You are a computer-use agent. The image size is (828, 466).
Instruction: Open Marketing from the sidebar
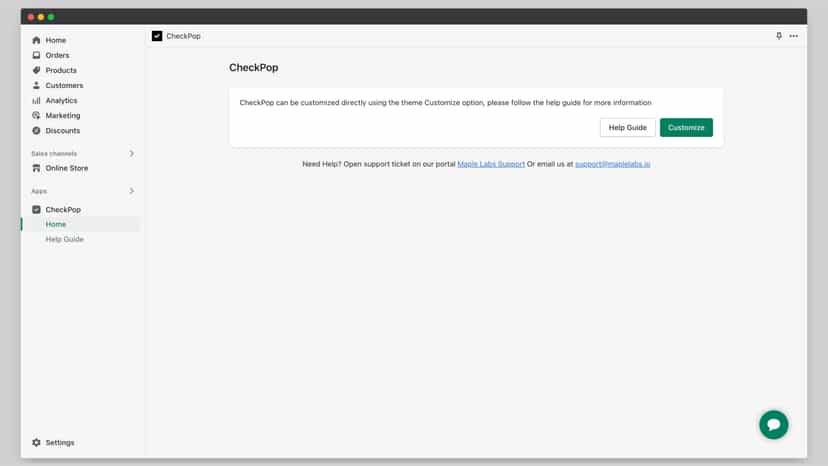[63, 115]
